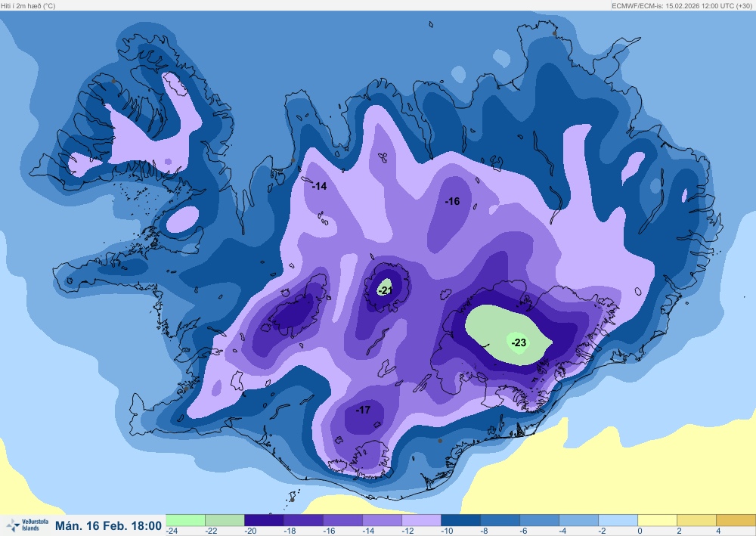Viewport: 756px width, 536px height.
Task: Pick the -4 to -2 legend swatch
Action: [578, 520]
